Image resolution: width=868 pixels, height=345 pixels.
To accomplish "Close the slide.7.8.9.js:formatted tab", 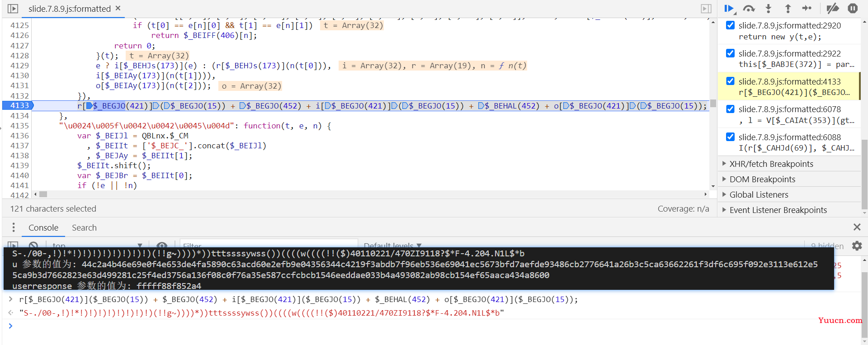I will [118, 8].
